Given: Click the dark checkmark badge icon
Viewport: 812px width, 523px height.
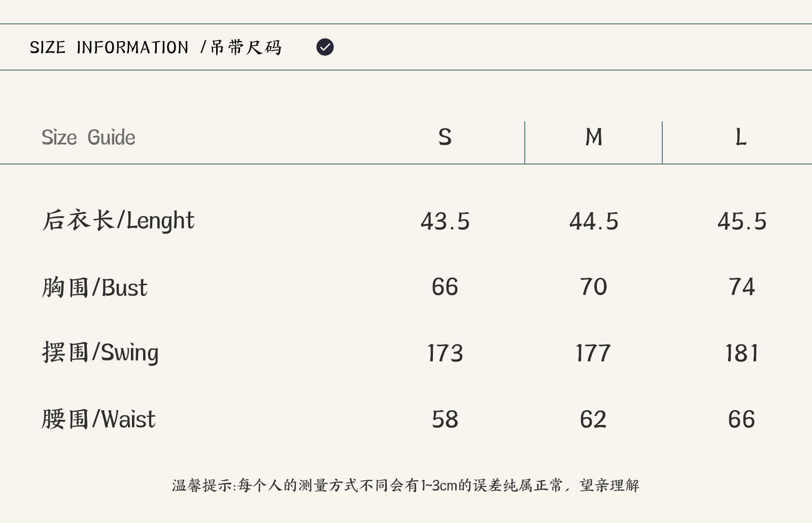Looking at the screenshot, I should click(x=325, y=47).
